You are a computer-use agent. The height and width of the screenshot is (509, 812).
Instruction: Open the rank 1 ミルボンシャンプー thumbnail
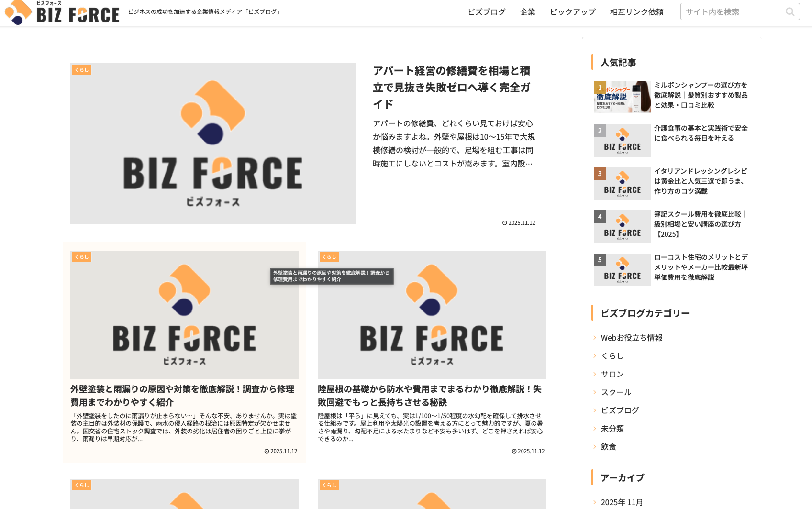click(x=622, y=97)
